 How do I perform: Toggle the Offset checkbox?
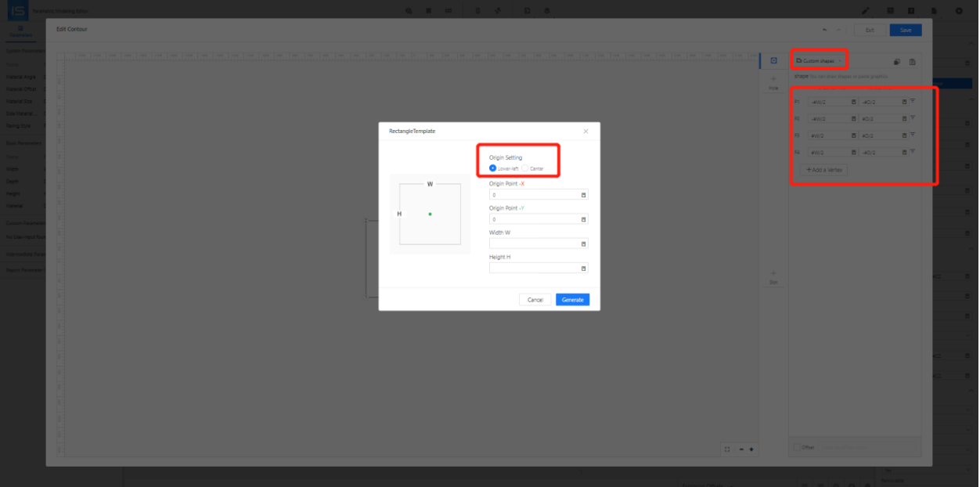[x=797, y=447]
